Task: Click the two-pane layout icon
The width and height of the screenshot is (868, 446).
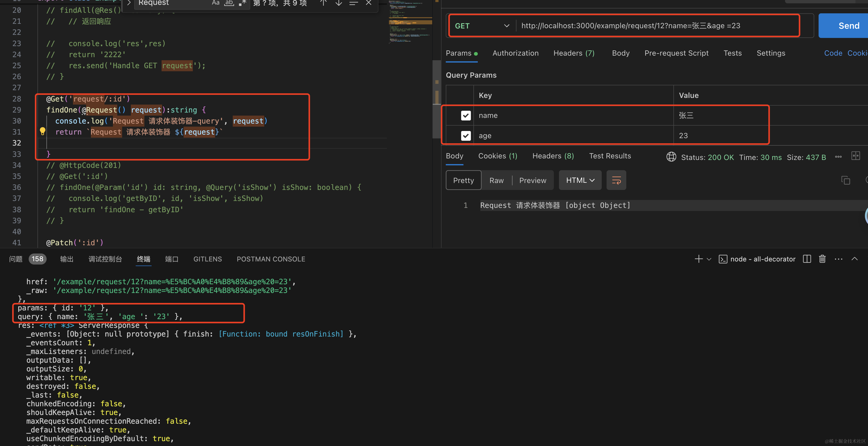Action: click(x=856, y=156)
